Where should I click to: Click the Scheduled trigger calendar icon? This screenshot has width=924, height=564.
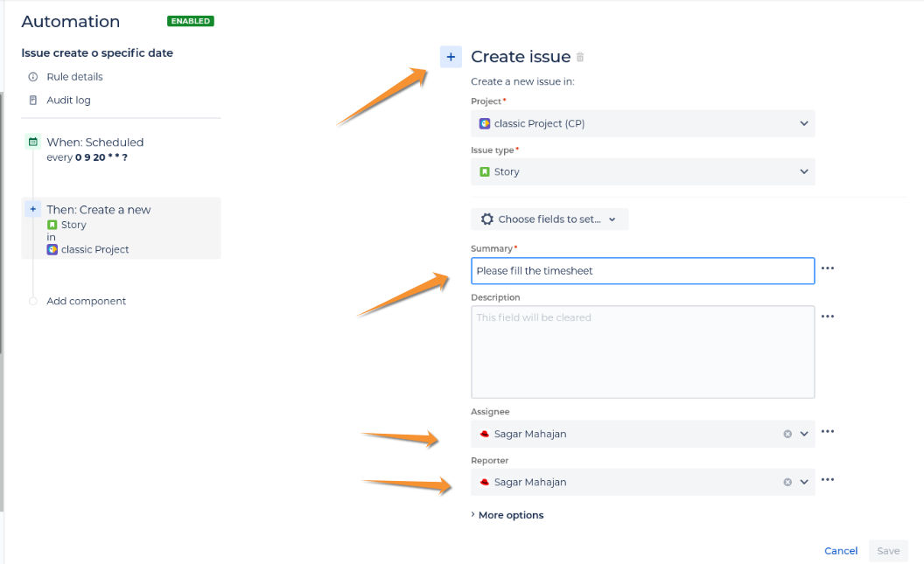tap(33, 142)
